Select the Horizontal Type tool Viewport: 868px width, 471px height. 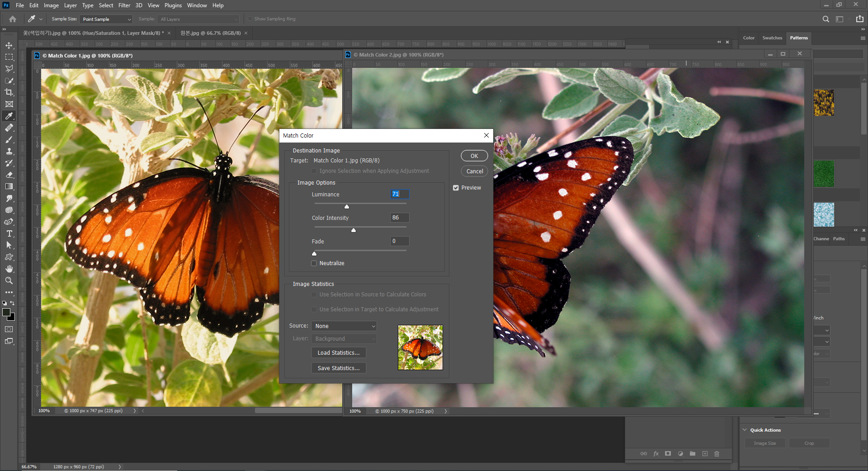click(x=9, y=233)
